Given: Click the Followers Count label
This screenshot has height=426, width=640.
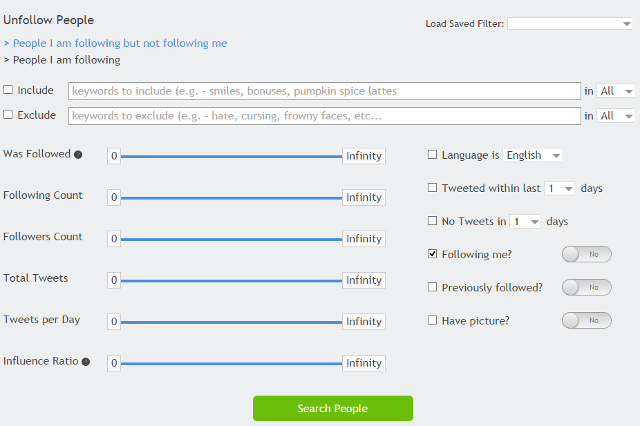Looking at the screenshot, I should click(43, 237).
